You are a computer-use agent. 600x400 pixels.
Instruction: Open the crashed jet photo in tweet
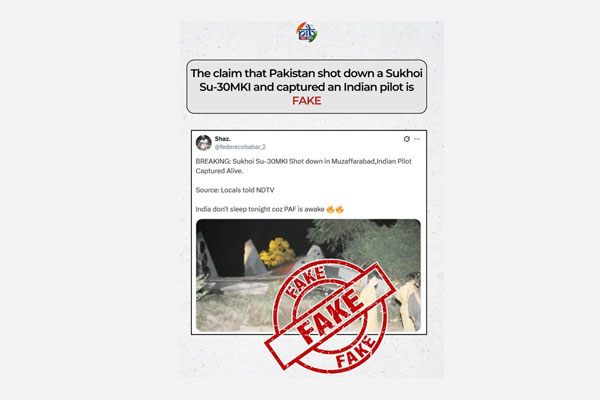tap(308, 275)
